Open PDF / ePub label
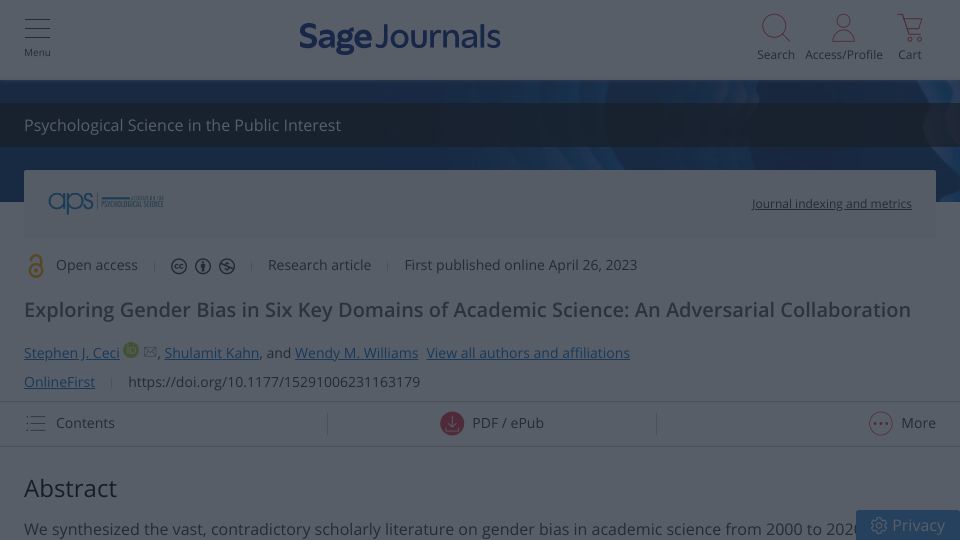This screenshot has height=540, width=960. coord(508,423)
